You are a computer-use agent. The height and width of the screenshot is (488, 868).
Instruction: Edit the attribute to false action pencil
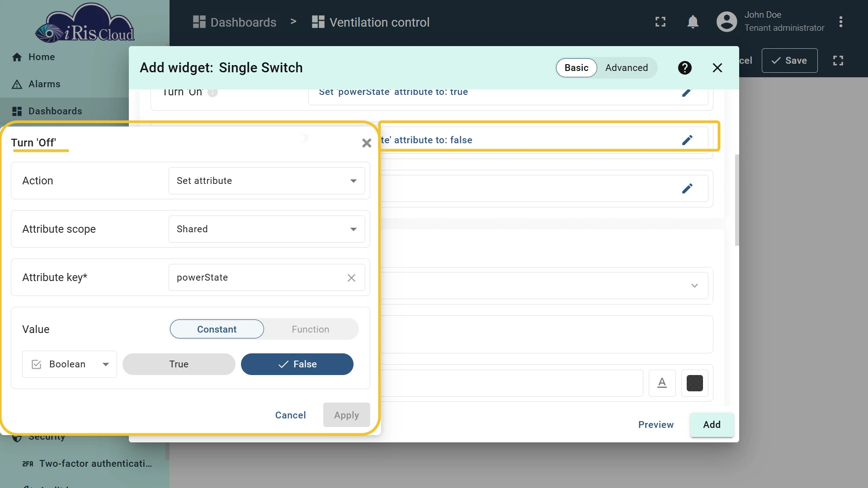click(x=687, y=140)
